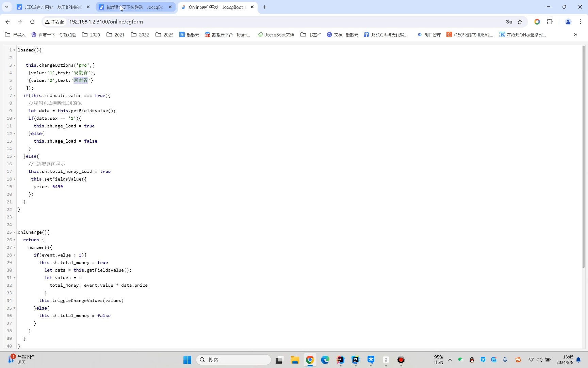Open the Chrome profile avatar menu
This screenshot has width=588, height=368.
(568, 21)
